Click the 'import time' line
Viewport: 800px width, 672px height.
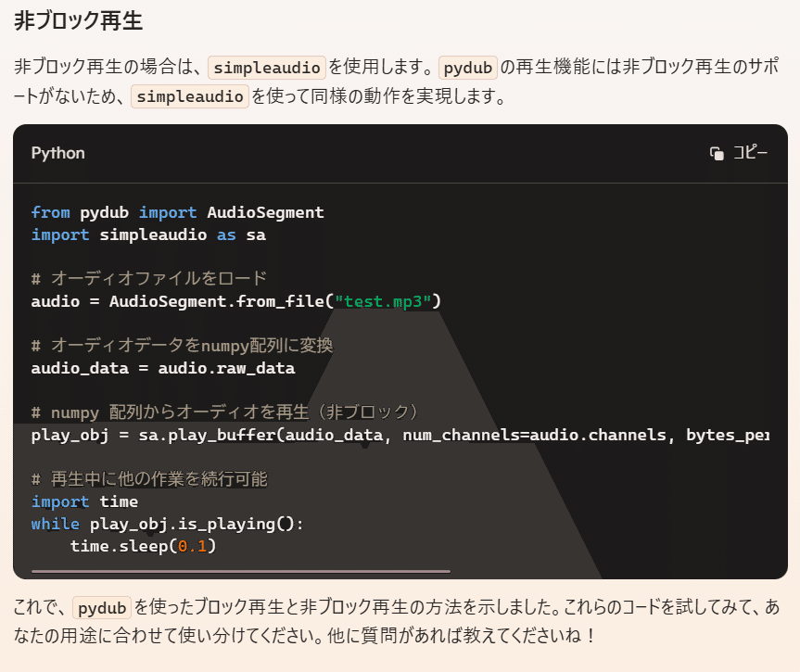84,501
